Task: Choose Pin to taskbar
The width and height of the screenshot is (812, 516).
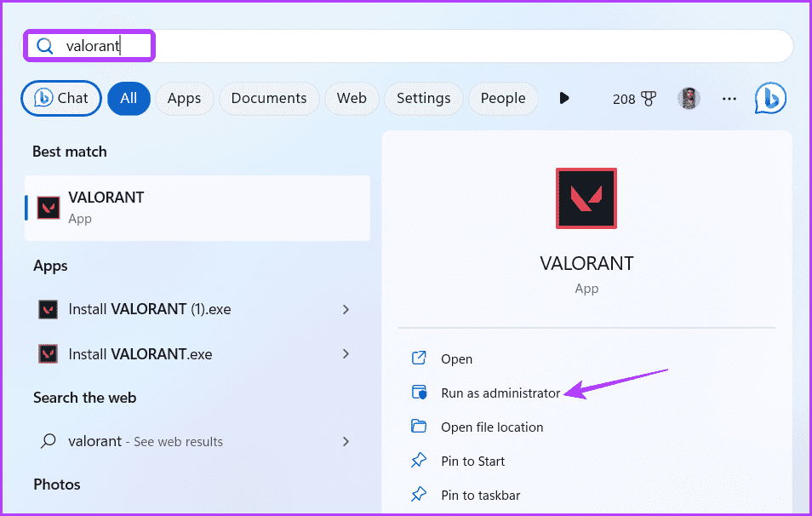Action: [481, 496]
